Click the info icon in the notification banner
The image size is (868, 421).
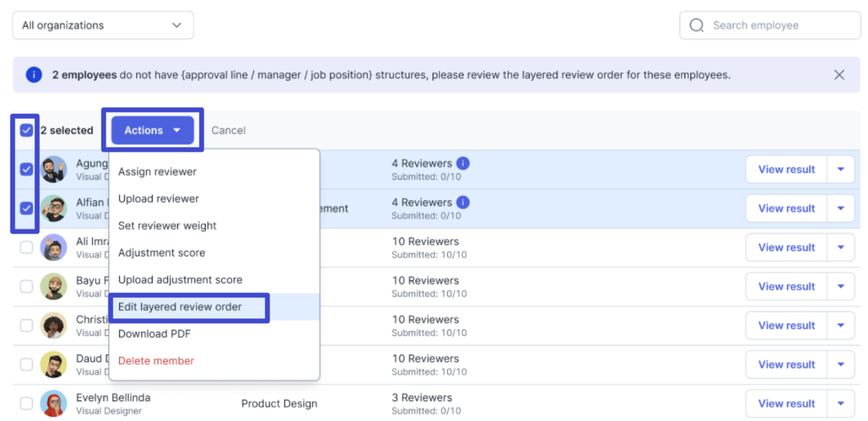coord(34,75)
